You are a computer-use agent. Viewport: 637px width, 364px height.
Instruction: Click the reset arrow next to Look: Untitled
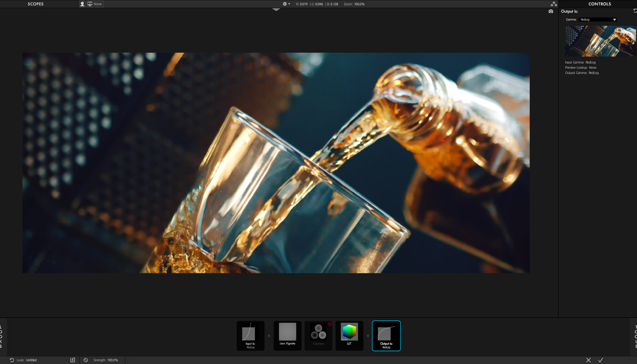[x=12, y=360]
